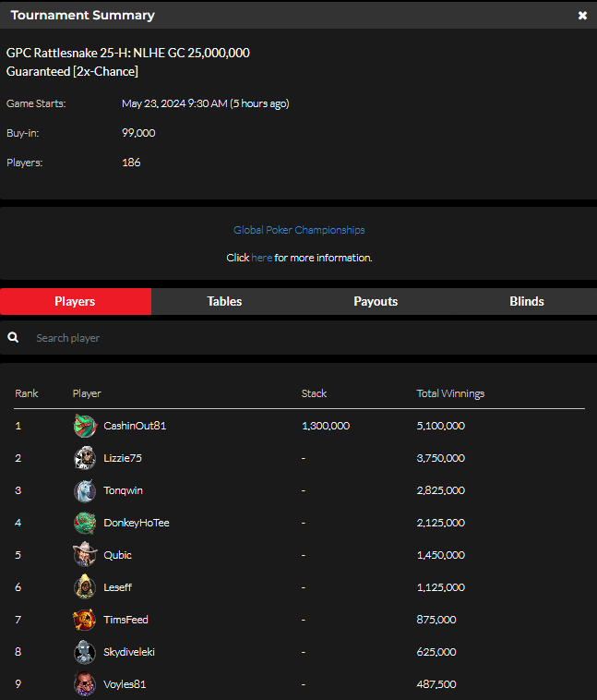
Task: Click the Total Winnings column header
Action: click(450, 393)
